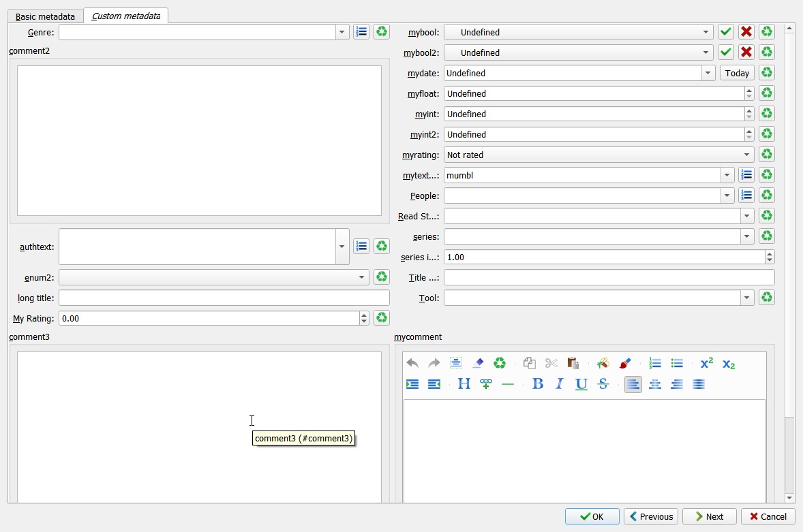Apply subscript in mycomment editor
This screenshot has width=803, height=532.
pyautogui.click(x=728, y=364)
